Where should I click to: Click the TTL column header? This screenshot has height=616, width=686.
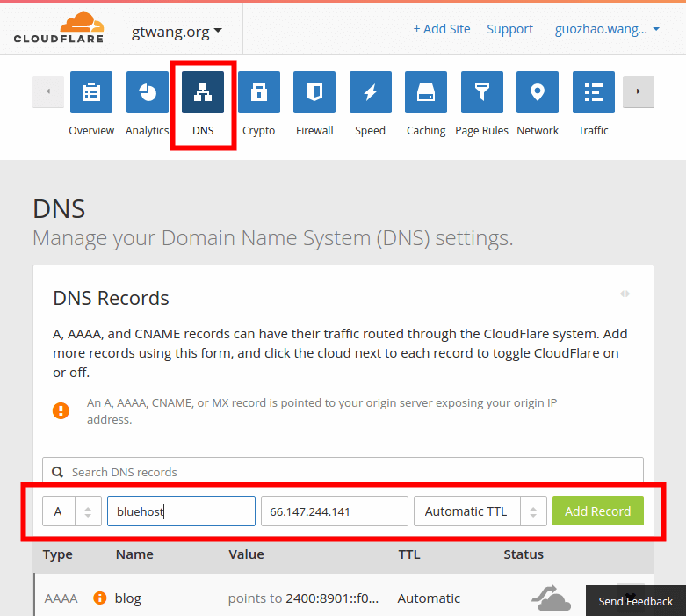[409, 554]
